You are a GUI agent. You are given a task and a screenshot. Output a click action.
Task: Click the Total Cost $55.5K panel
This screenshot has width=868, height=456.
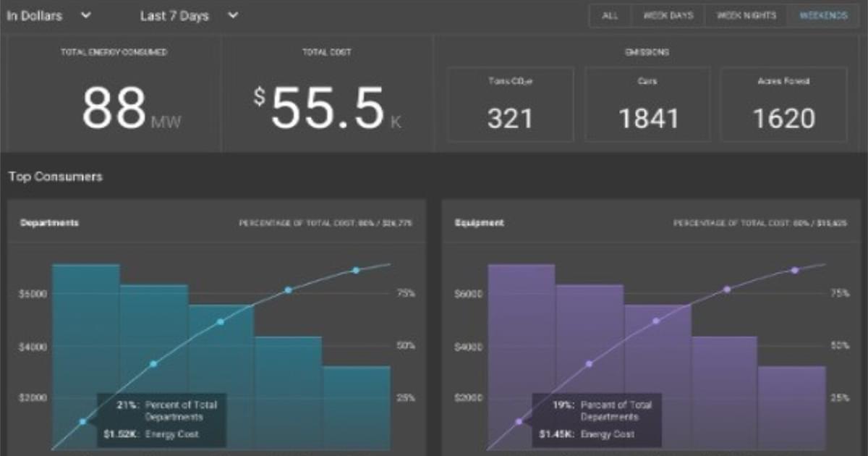click(327, 94)
